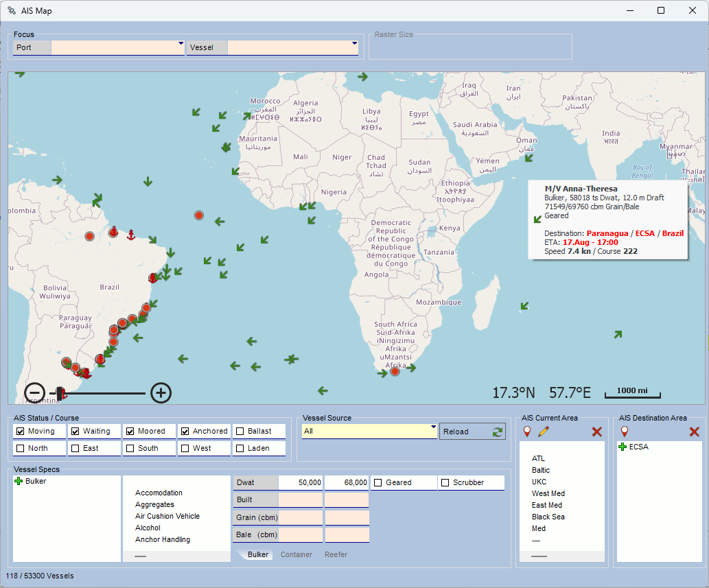Viewport: 709px width, 588px height.
Task: Click the red anchor marker off north Brazil coast
Action: (130, 235)
